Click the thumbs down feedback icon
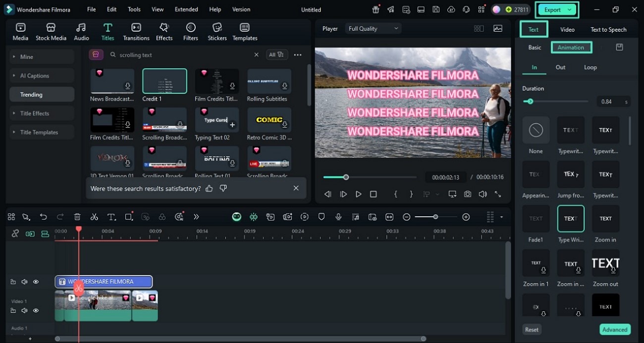This screenshot has width=644, height=343. [223, 188]
